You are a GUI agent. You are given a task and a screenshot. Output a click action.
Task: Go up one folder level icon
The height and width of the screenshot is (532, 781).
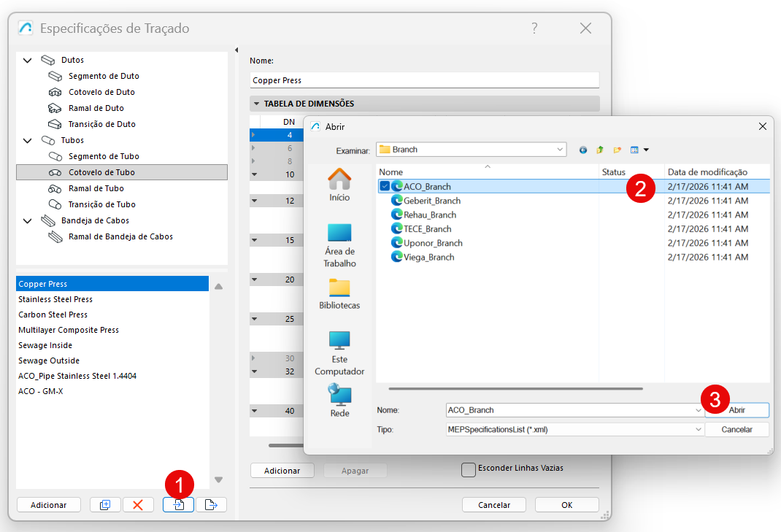click(x=600, y=150)
